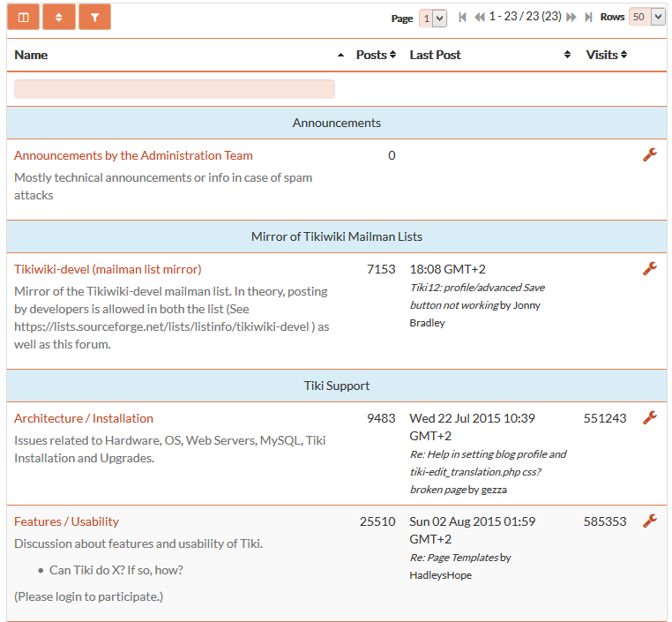Click the 9483 posts count
The image size is (672, 622).
point(381,418)
